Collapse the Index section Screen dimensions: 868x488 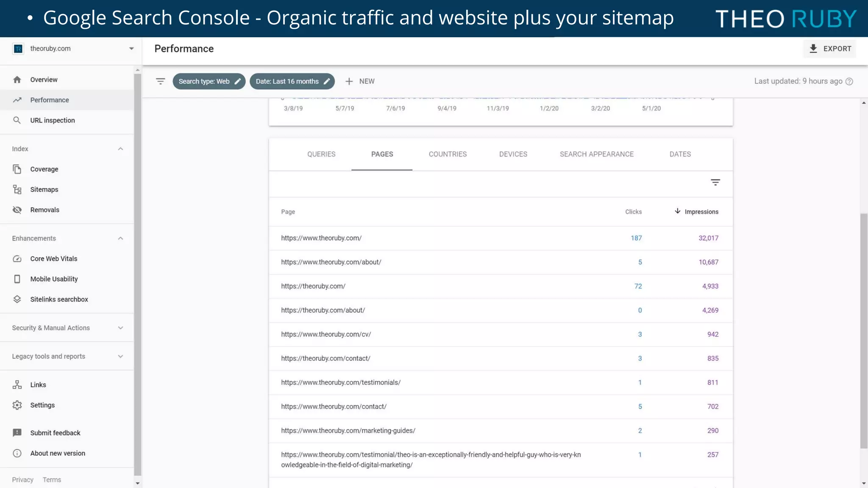click(120, 149)
